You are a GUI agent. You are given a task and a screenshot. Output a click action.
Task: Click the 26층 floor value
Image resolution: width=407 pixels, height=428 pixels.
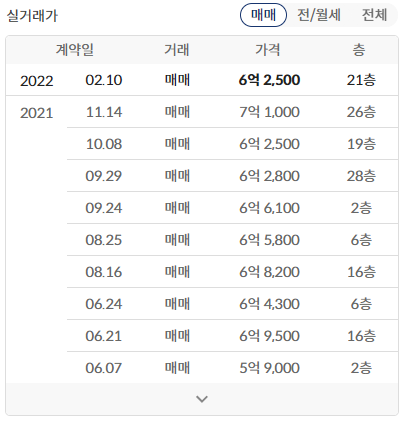(361, 112)
